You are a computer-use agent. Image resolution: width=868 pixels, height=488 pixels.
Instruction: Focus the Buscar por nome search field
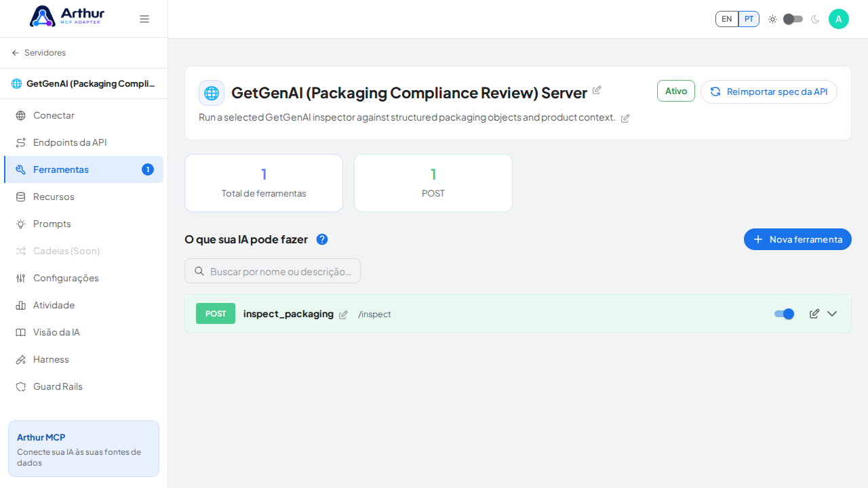(273, 271)
